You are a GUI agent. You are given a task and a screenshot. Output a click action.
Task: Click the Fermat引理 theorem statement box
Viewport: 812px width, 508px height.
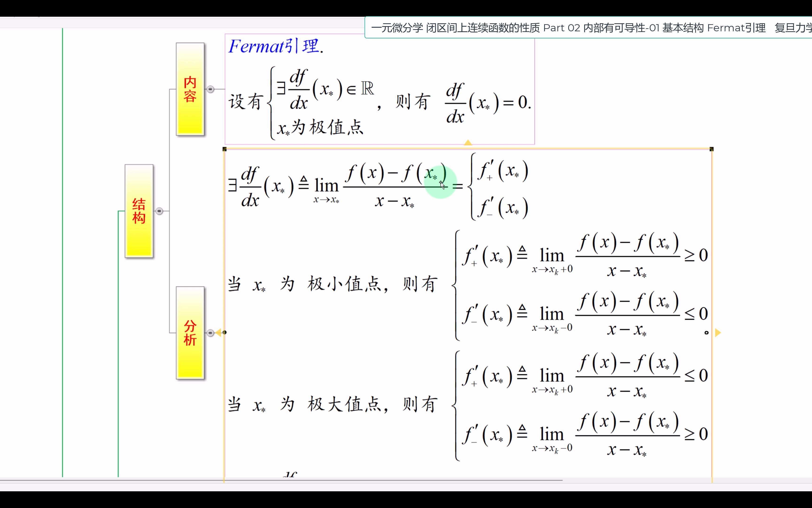[379, 89]
